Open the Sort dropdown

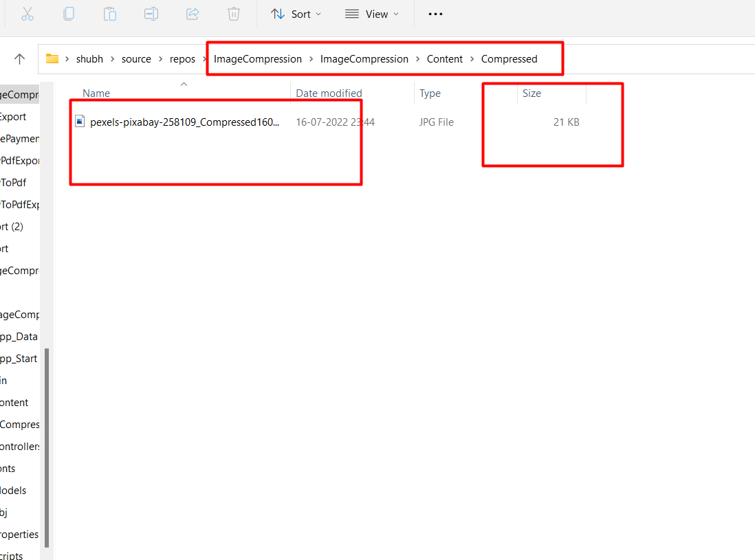coord(296,14)
